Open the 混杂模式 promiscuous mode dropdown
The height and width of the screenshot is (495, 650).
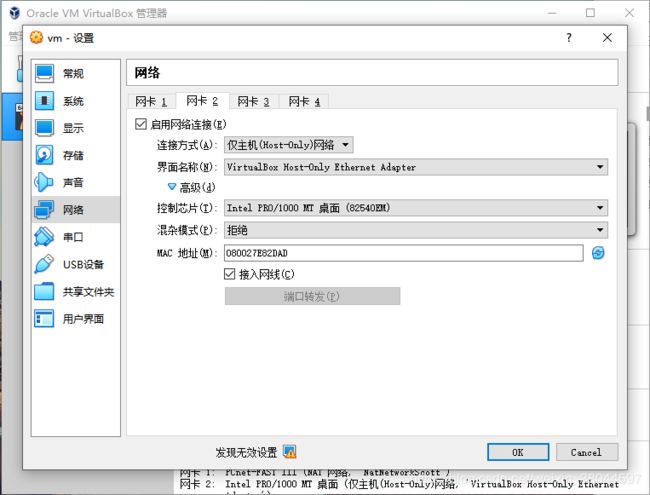[416, 230]
